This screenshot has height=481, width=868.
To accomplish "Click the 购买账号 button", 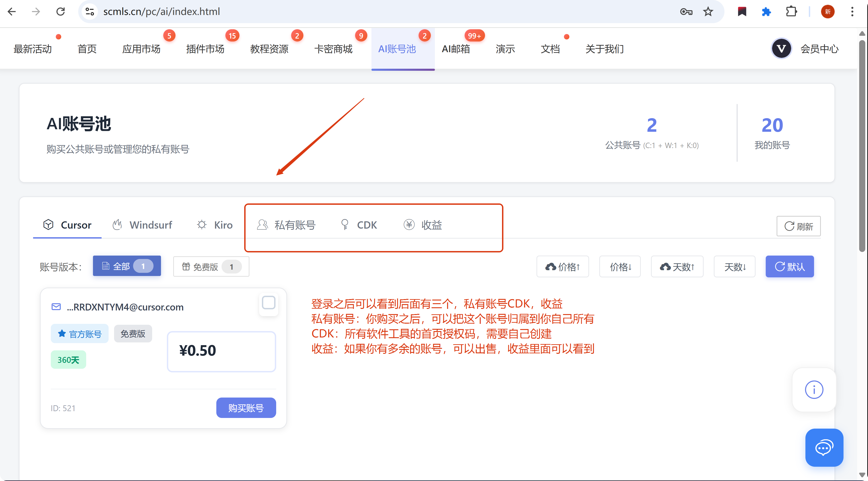I will (x=246, y=408).
